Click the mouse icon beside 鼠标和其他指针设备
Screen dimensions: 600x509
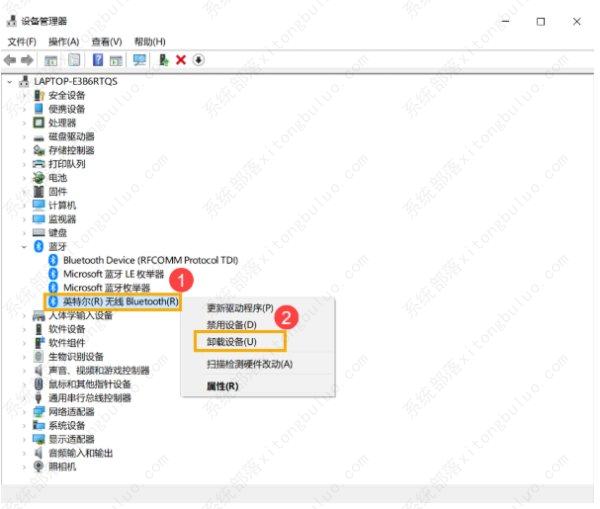click(x=39, y=383)
